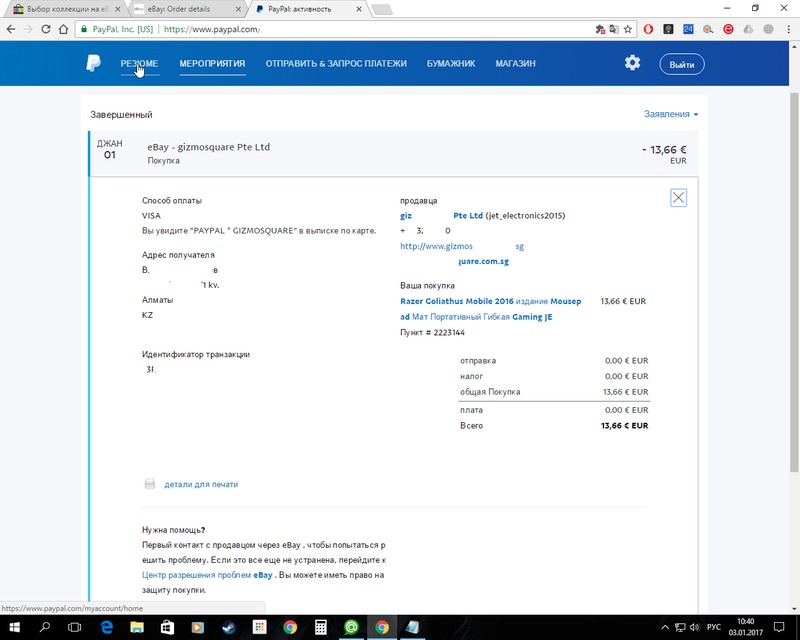Open the Windows Start menu
Viewport: 800px width, 640px height.
tap(14, 627)
